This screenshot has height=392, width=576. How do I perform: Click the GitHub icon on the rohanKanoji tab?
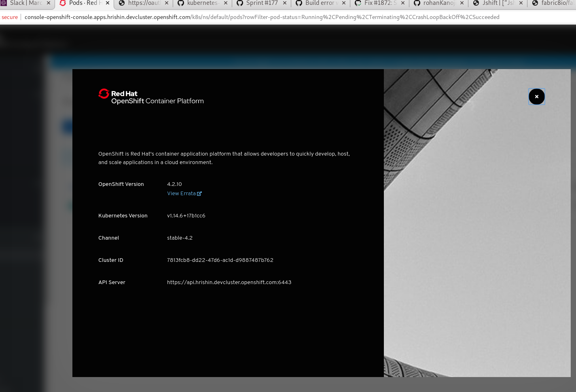point(417,3)
